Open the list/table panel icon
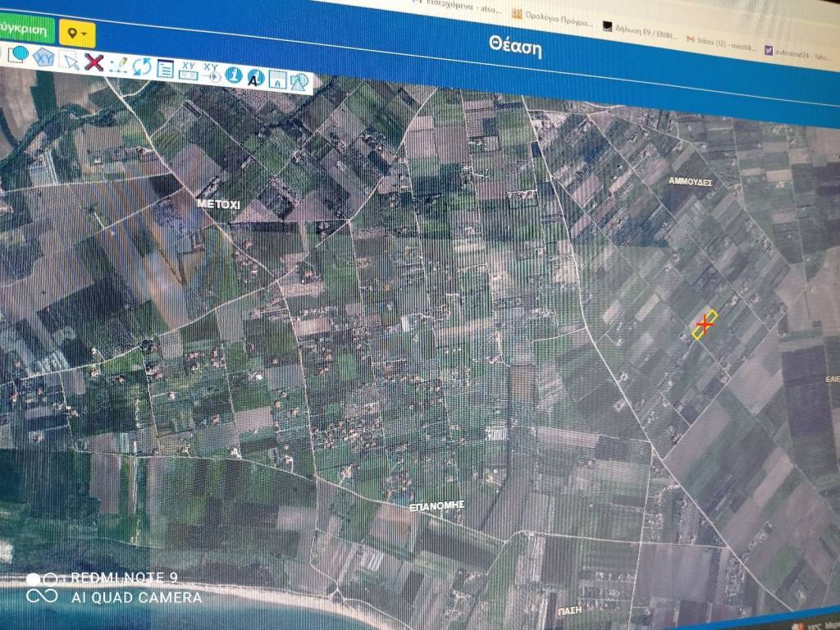The width and height of the screenshot is (840, 630). (165, 68)
